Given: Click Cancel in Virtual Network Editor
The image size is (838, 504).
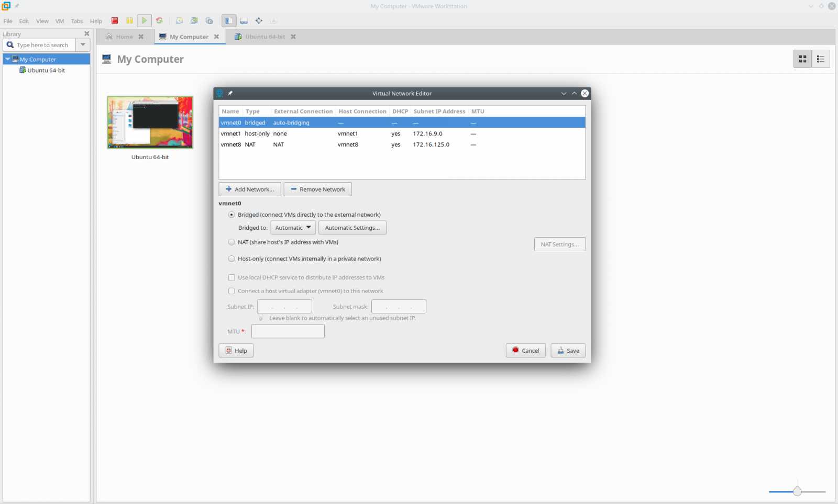Looking at the screenshot, I should (526, 351).
